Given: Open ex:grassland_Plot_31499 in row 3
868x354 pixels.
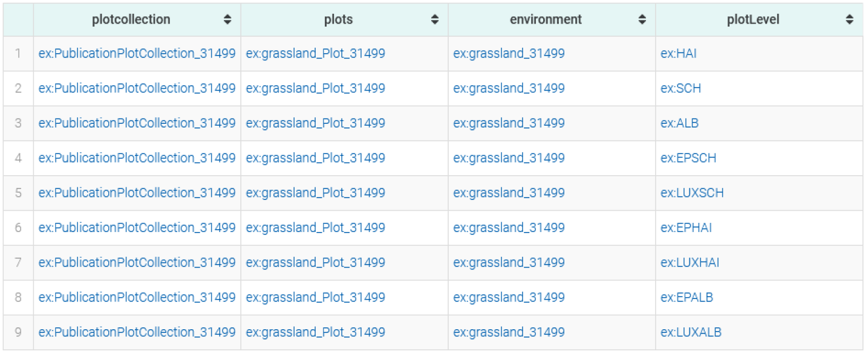Looking at the screenshot, I should click(315, 123).
